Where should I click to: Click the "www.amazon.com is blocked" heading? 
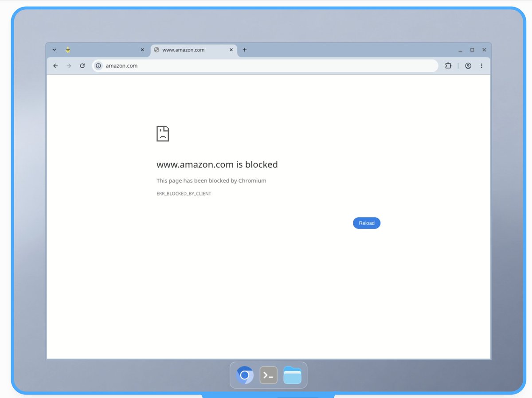click(x=217, y=164)
